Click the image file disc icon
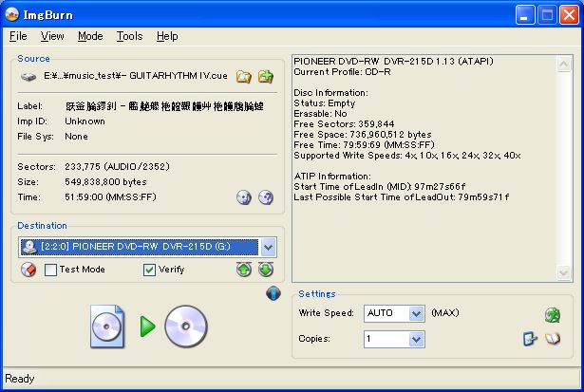 (x=107, y=327)
